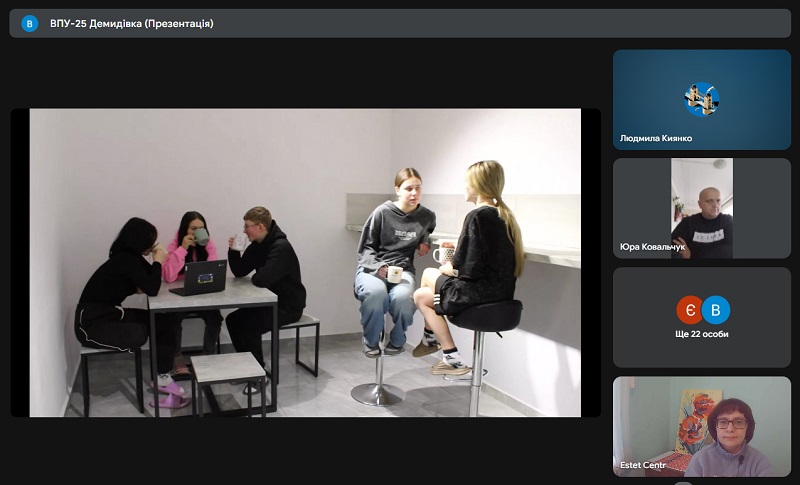Click Юра Ковальчук's video feed
Image resolution: width=800 pixels, height=485 pixels.
click(702, 208)
